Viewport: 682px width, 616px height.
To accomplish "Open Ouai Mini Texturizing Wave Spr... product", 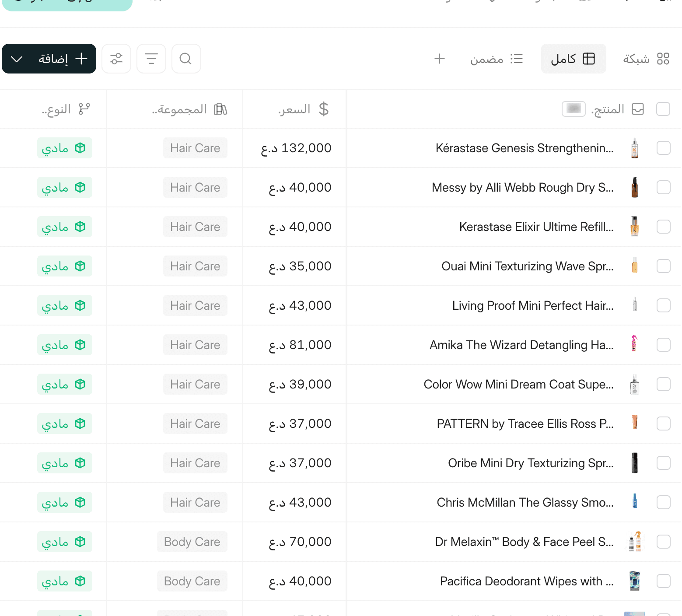I will pos(528,266).
